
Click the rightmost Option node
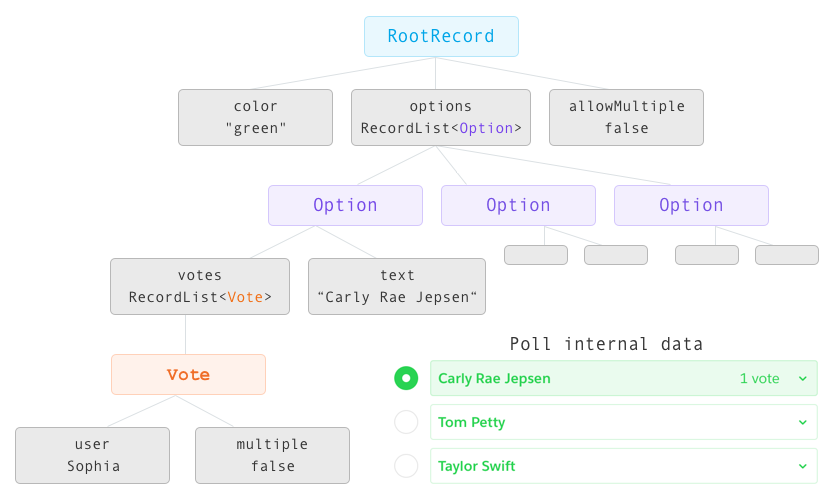click(691, 205)
